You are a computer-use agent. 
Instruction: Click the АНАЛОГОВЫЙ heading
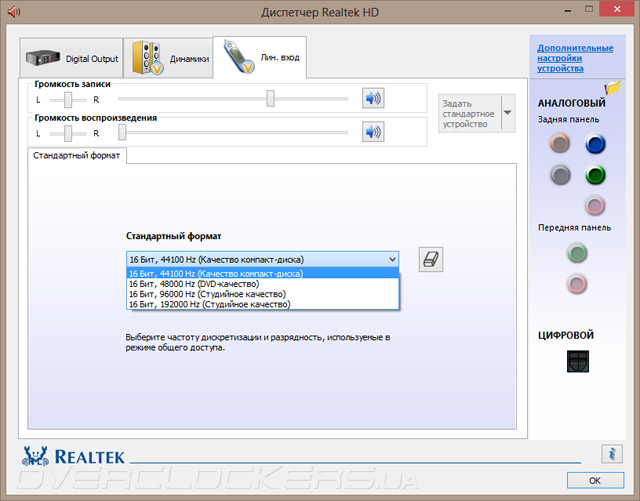pos(571,103)
